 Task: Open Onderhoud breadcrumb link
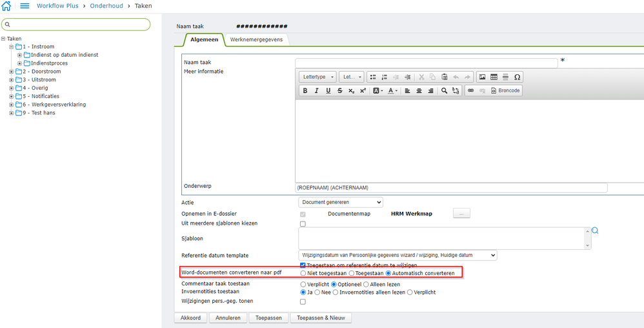pyautogui.click(x=106, y=6)
